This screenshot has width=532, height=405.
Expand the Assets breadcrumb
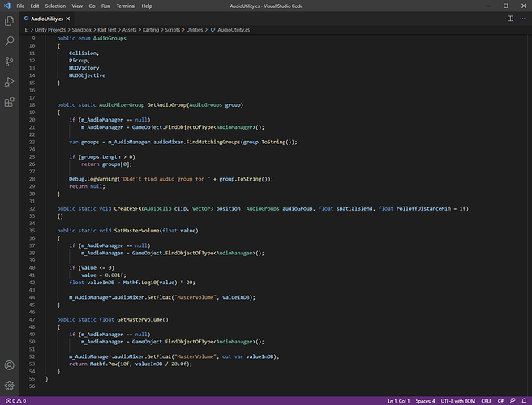click(x=129, y=30)
